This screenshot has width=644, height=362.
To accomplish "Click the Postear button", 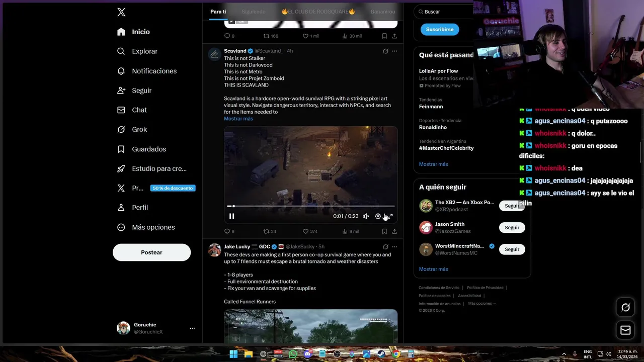I will 151,252.
